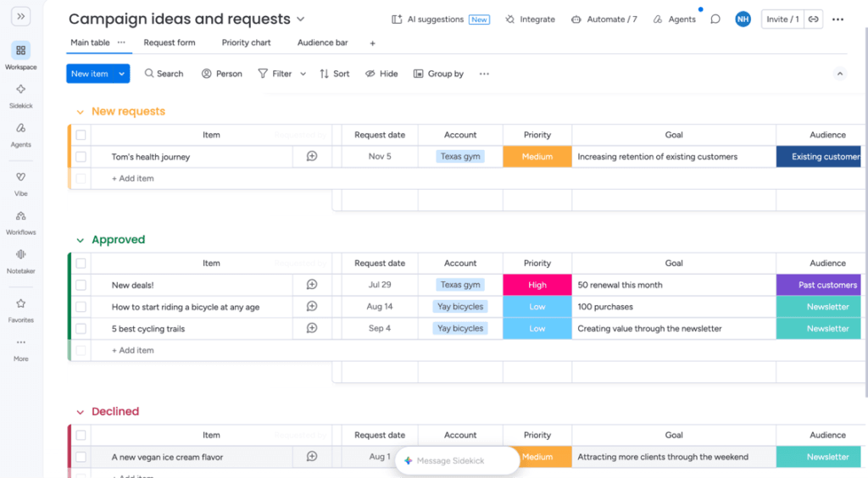The width and height of the screenshot is (868, 478).
Task: Select all items in Approved group
Action: pyautogui.click(x=81, y=264)
